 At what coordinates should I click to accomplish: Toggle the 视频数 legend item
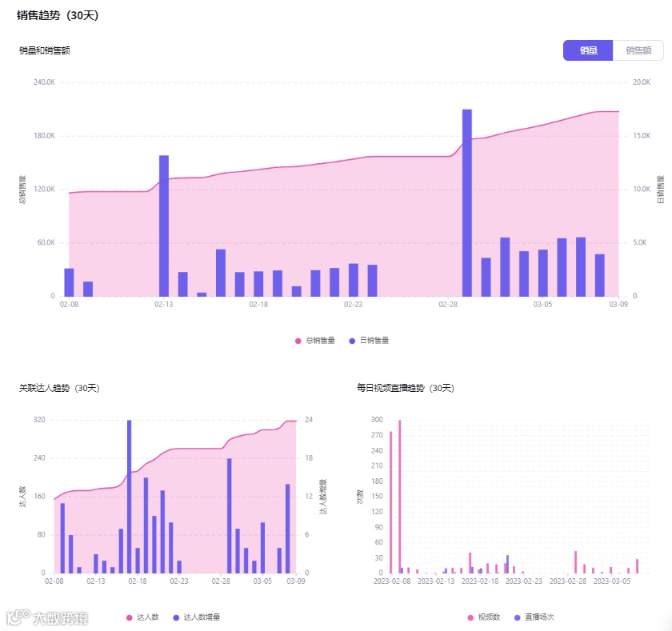point(484,617)
